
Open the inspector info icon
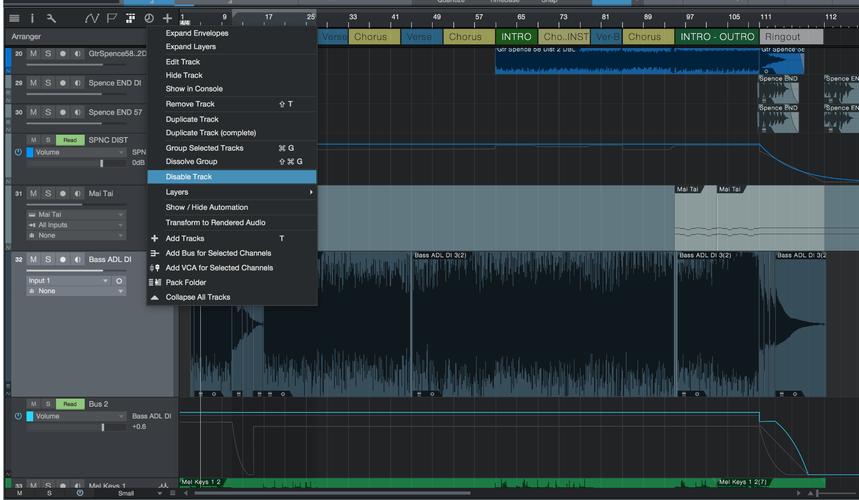pos(32,19)
